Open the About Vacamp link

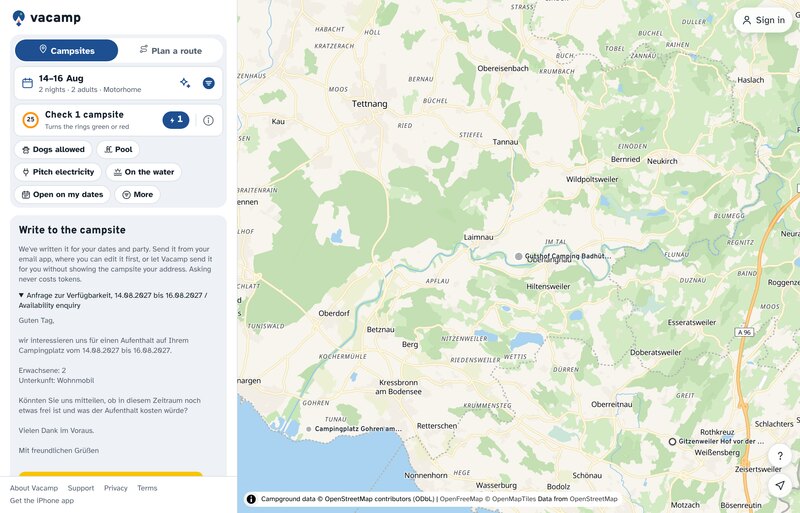[x=34, y=488]
